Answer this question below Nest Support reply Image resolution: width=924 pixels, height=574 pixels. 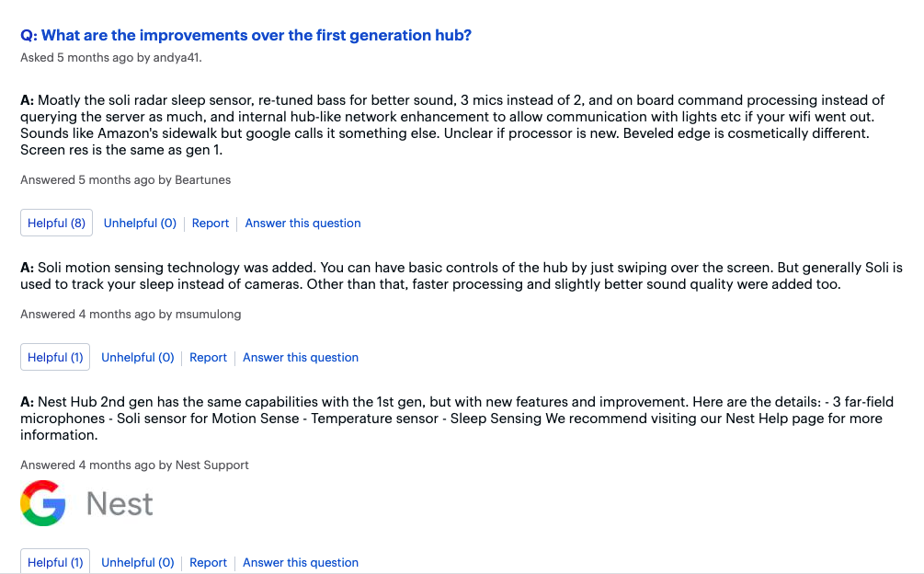pos(301,563)
